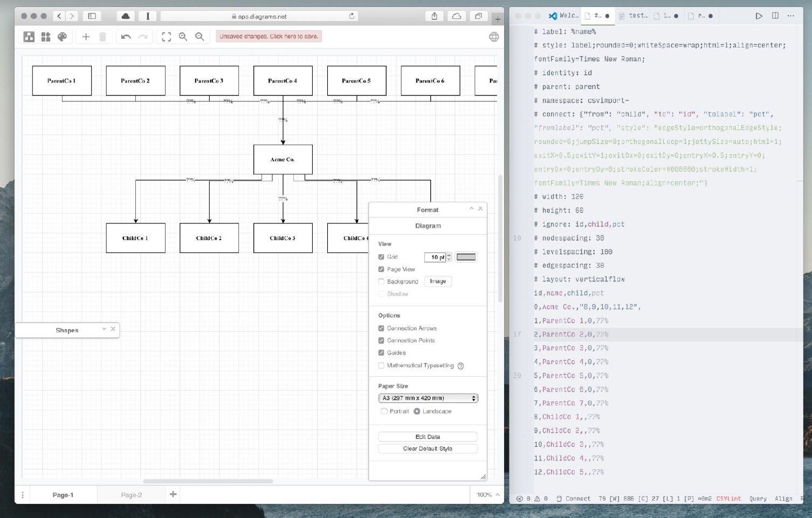Collapse the Shapes panel chevron
Viewport: 812px width, 518px height.
104,329
